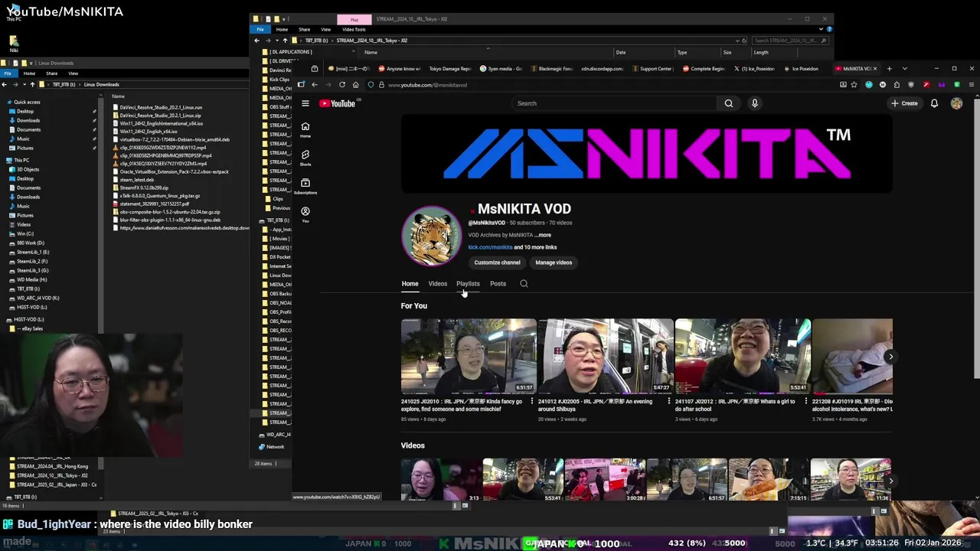This screenshot has height=551, width=980.
Task: Open kick.com/msnikita link
Action: click(x=490, y=247)
